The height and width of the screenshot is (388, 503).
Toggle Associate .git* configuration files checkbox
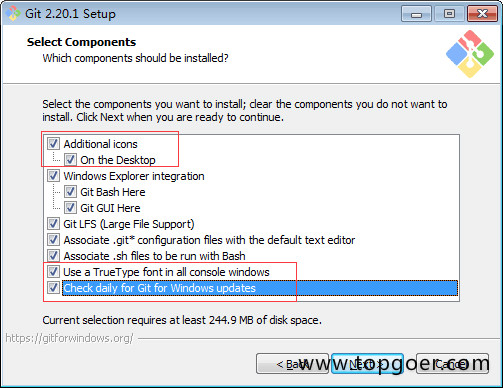pos(53,240)
